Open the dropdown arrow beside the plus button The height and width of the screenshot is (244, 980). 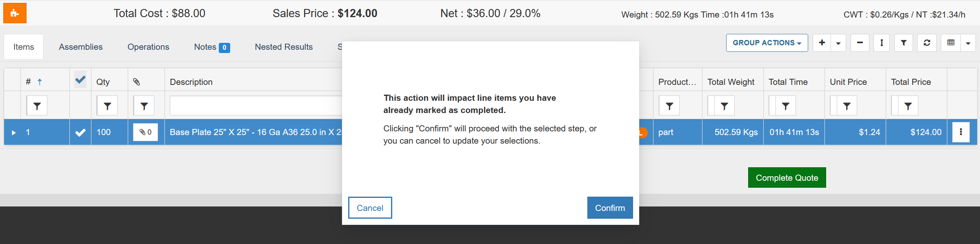point(838,43)
